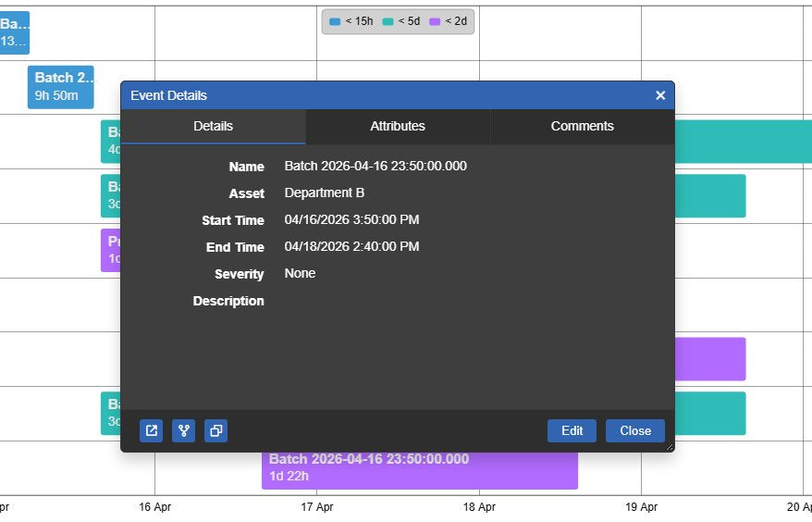Image resolution: width=812 pixels, height=522 pixels.
Task: Click the Asset value Department B
Action: tap(325, 193)
